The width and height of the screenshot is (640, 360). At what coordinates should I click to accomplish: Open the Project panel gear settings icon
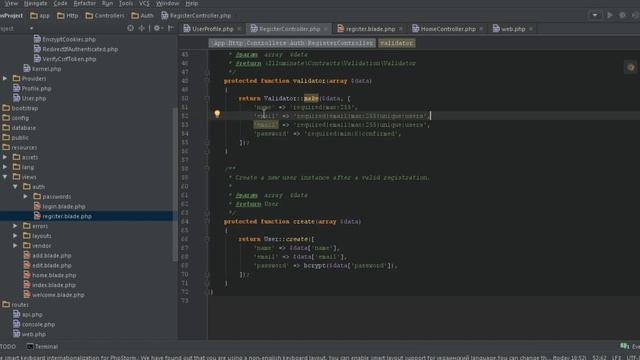pos(157,28)
